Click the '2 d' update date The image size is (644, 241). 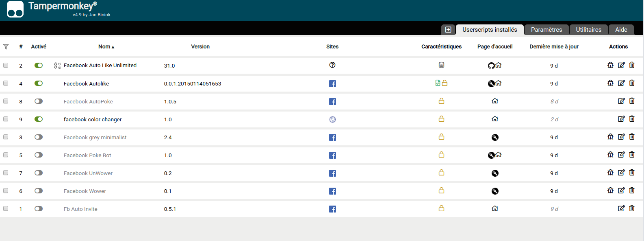pos(554,120)
